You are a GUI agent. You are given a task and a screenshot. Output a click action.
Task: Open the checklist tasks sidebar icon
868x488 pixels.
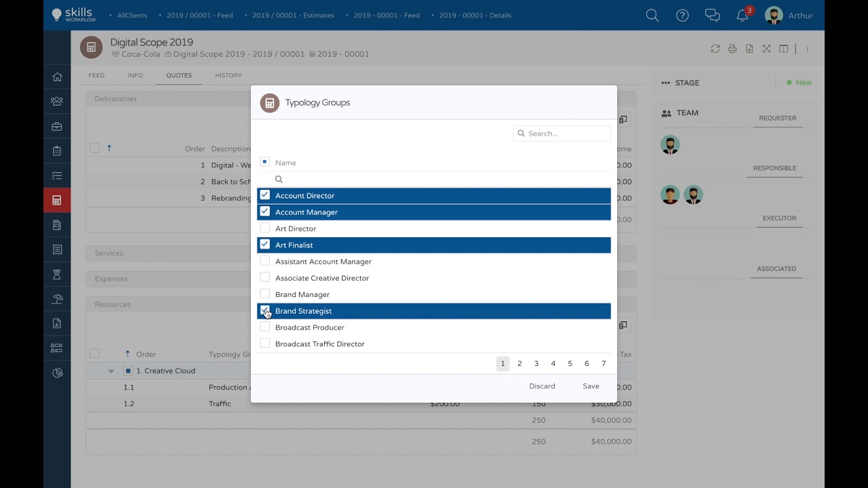click(x=57, y=176)
